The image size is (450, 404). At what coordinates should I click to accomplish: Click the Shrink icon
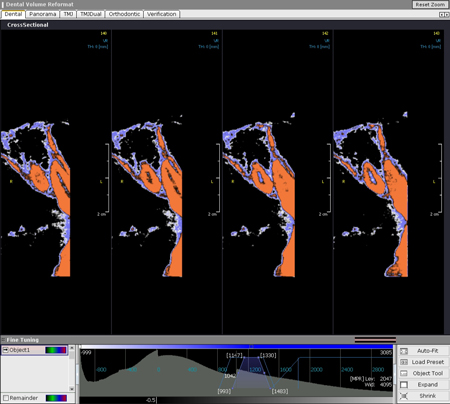click(404, 396)
